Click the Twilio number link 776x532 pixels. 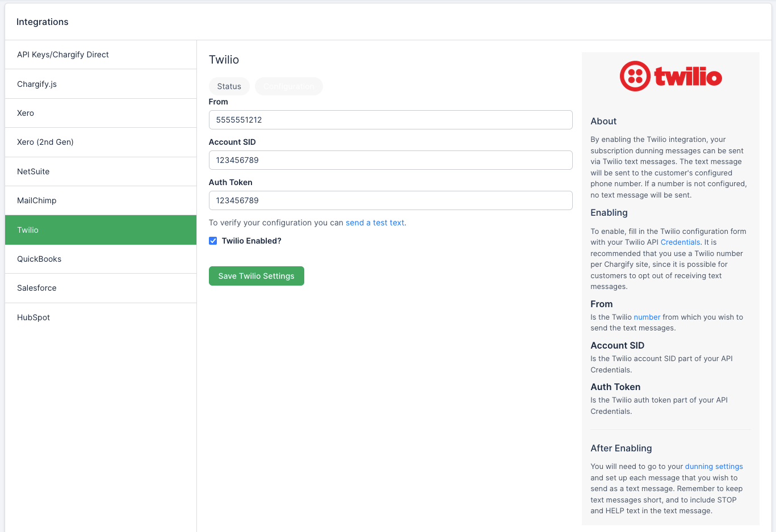pos(647,317)
